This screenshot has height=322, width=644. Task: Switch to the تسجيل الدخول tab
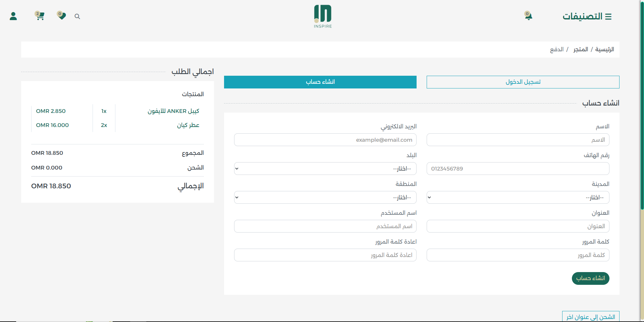[x=523, y=82]
